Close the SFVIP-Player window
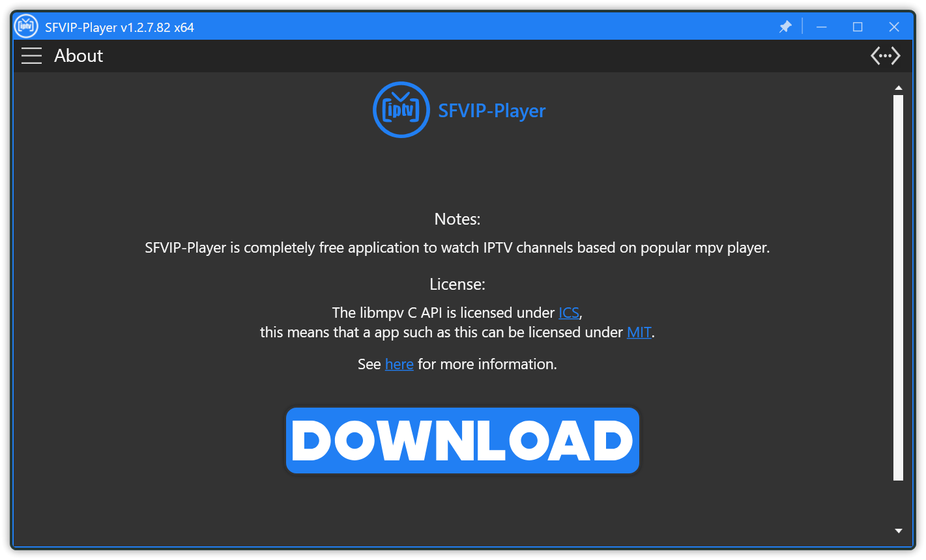 coord(894,27)
